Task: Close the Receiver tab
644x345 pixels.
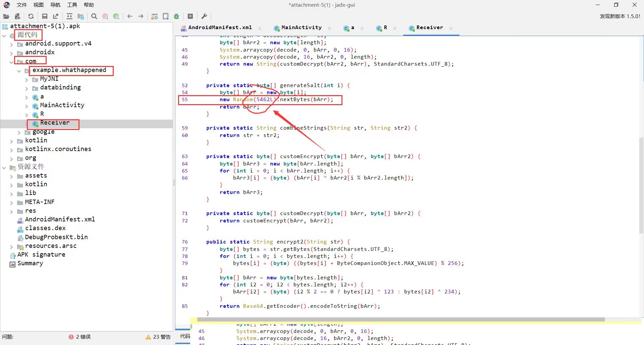Action: click(451, 28)
